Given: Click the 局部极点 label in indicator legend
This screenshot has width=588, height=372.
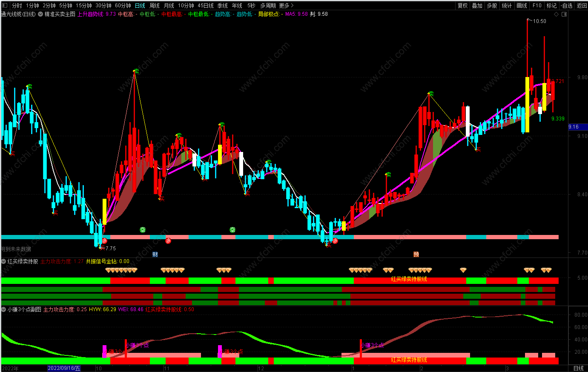Looking at the screenshot, I should (270, 14).
